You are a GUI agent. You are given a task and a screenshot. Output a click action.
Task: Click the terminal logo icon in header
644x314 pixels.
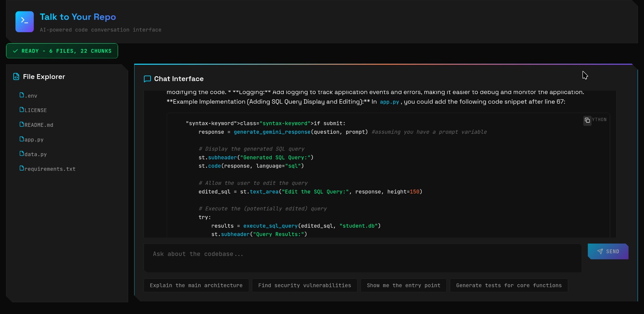24,22
